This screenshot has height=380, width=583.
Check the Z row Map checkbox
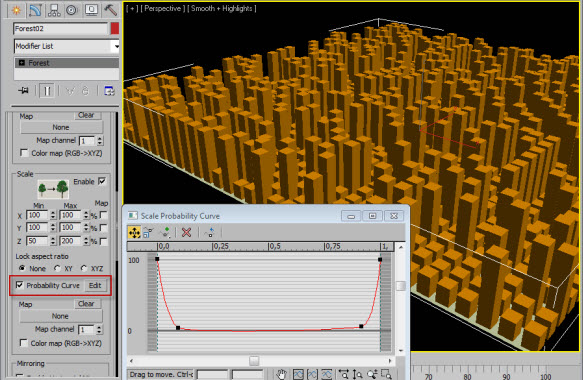pyautogui.click(x=104, y=241)
